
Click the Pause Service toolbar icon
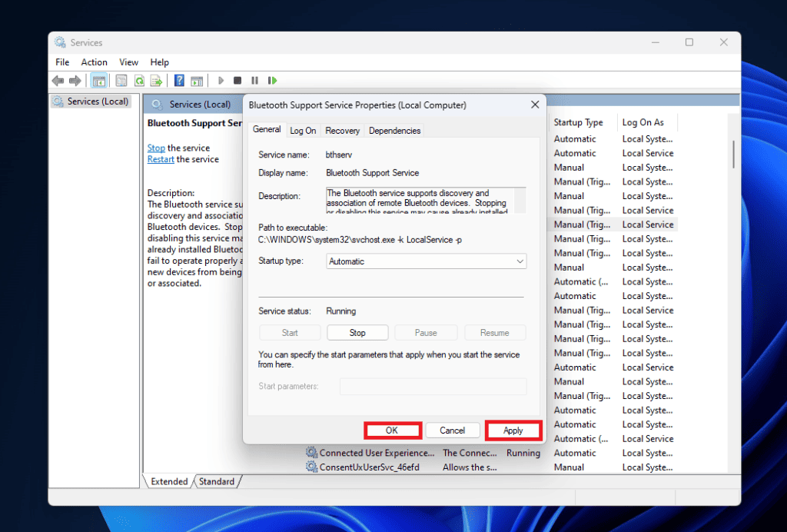tap(254, 80)
